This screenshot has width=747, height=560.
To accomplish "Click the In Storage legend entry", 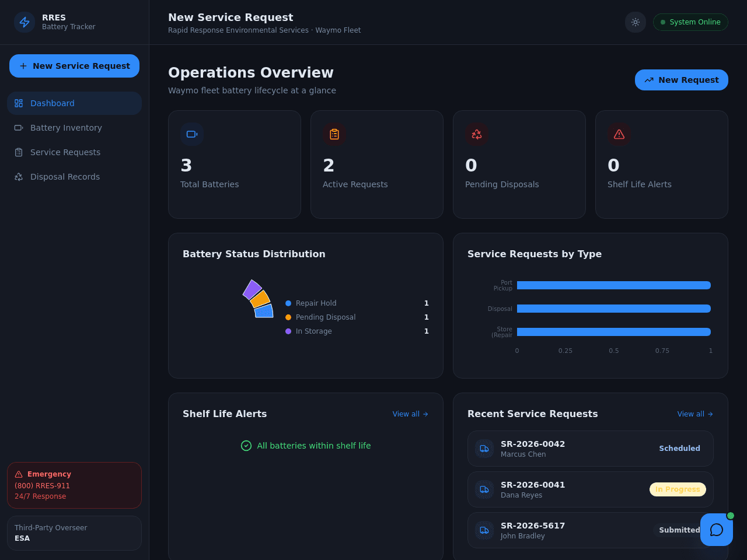I will click(357, 331).
